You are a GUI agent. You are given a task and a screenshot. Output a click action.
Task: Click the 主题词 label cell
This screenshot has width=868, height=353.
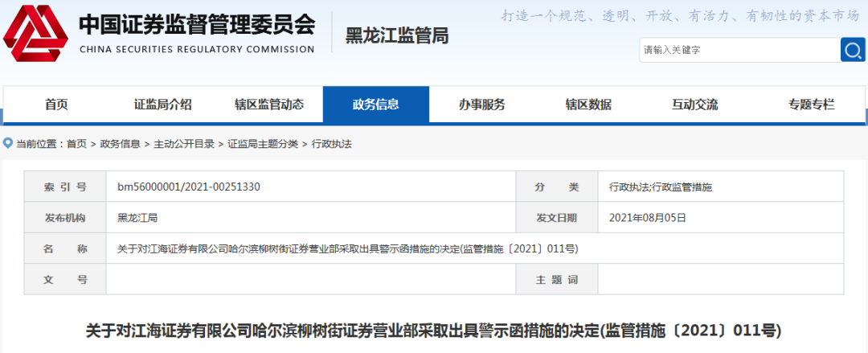pyautogui.click(x=557, y=279)
